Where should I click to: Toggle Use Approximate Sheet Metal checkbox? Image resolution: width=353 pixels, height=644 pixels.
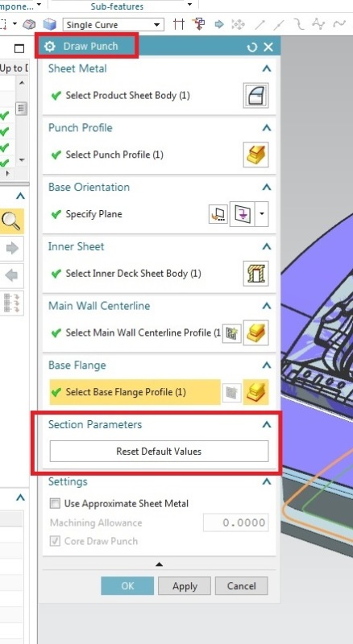(54, 504)
